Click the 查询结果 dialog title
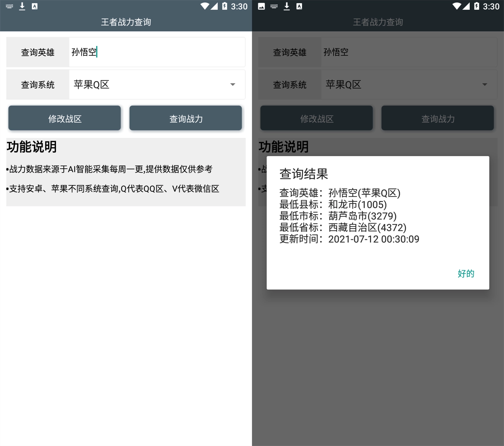 pyautogui.click(x=303, y=174)
